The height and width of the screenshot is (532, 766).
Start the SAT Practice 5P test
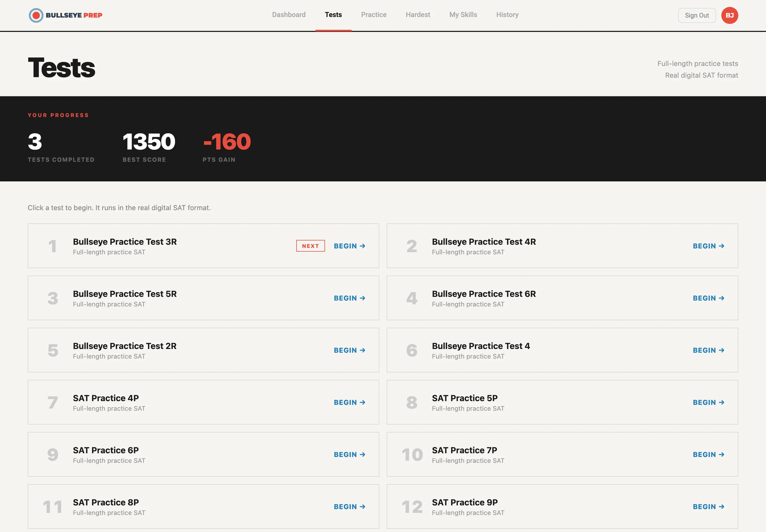pos(709,402)
